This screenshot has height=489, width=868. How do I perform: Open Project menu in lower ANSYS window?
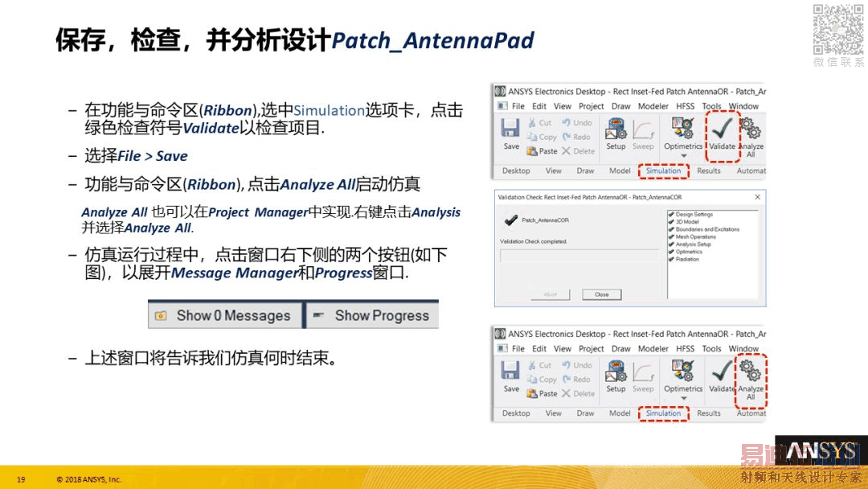click(592, 349)
